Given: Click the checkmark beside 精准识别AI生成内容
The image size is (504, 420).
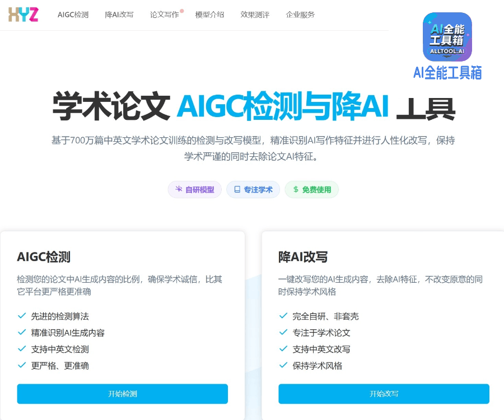Looking at the screenshot, I should click(x=22, y=332).
